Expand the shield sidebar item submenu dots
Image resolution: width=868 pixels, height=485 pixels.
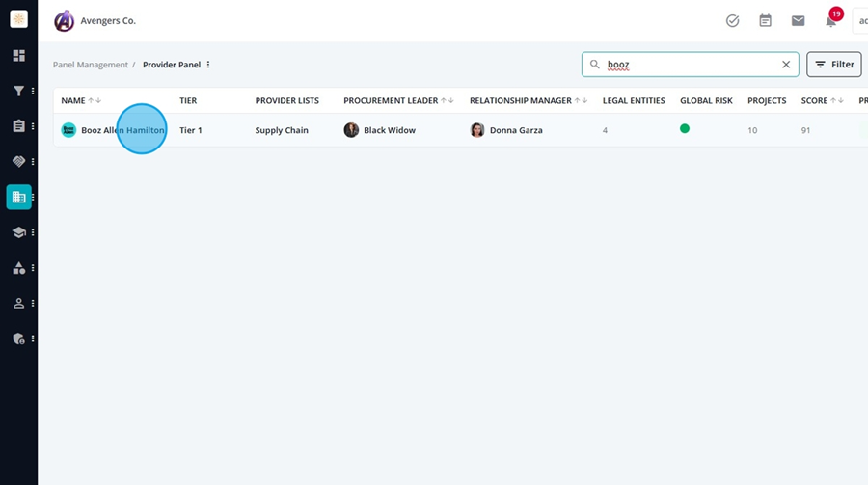coord(33,338)
